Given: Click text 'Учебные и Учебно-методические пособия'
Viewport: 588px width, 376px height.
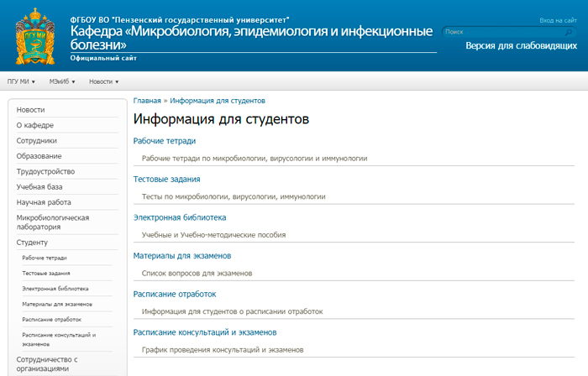Looking at the screenshot, I should (213, 235).
